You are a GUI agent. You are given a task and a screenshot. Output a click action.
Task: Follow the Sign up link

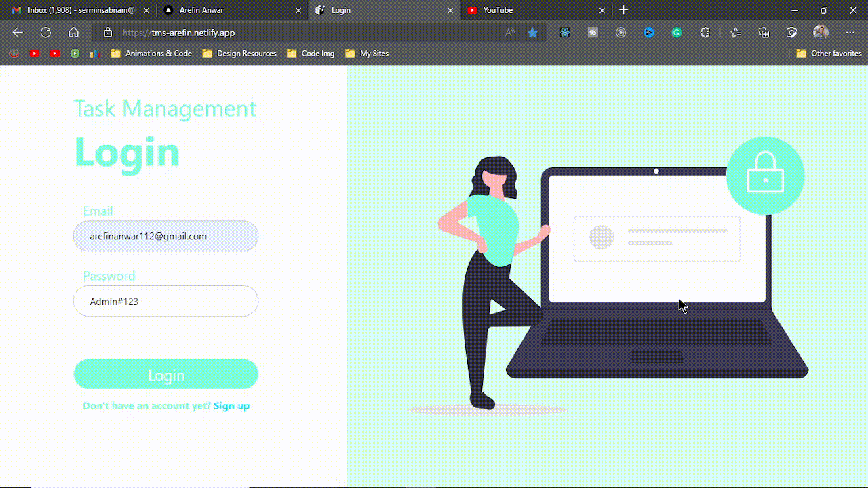click(x=231, y=406)
